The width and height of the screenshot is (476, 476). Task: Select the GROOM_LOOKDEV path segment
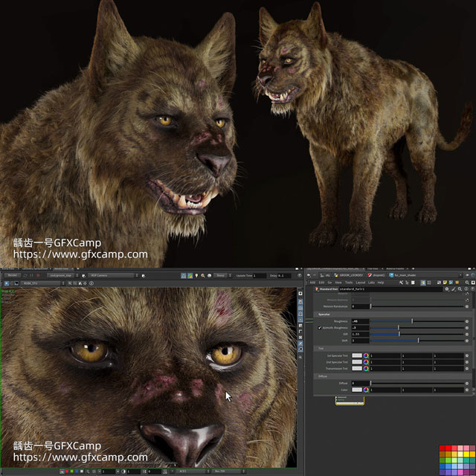tap(349, 275)
